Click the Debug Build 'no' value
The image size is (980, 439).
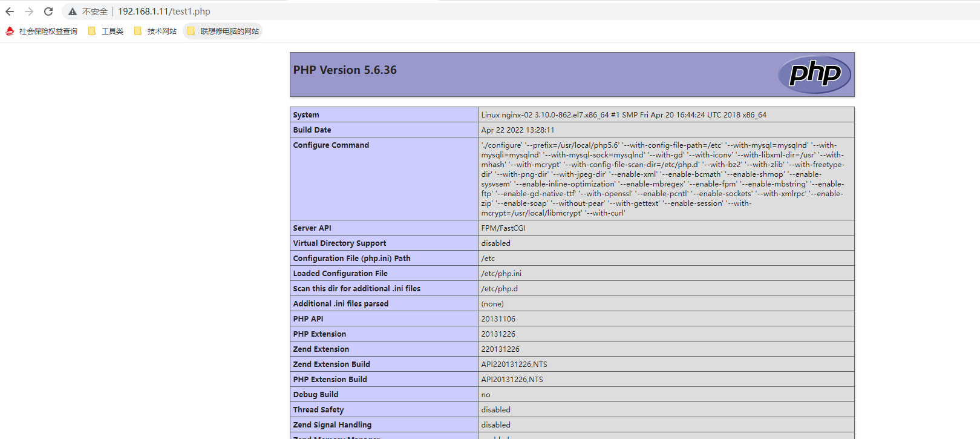tap(486, 395)
